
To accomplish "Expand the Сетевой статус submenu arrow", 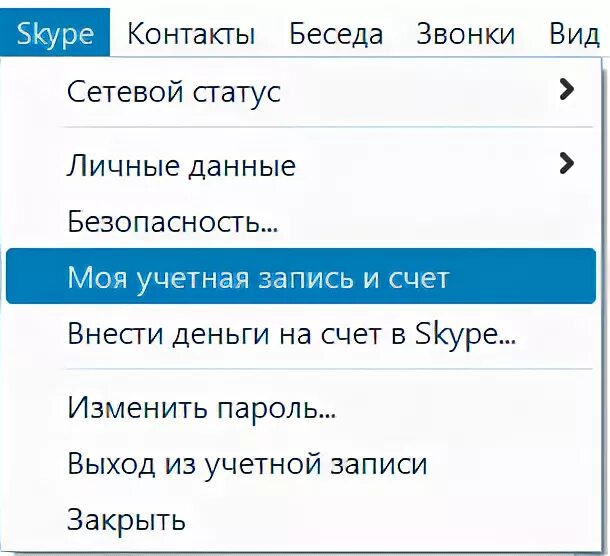I will [x=567, y=91].
